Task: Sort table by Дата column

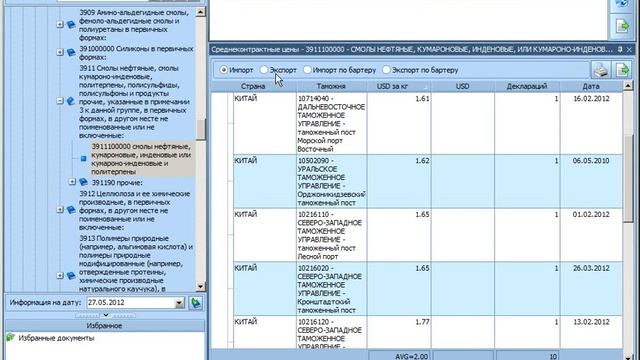Action: click(x=591, y=86)
